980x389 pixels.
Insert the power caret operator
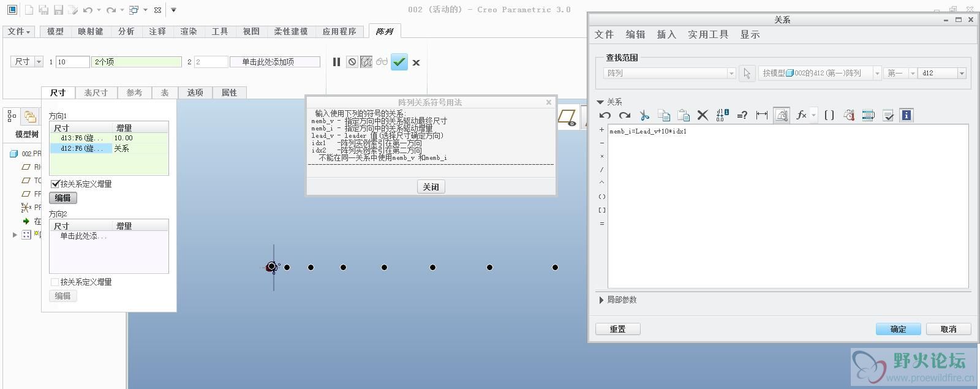tap(602, 183)
